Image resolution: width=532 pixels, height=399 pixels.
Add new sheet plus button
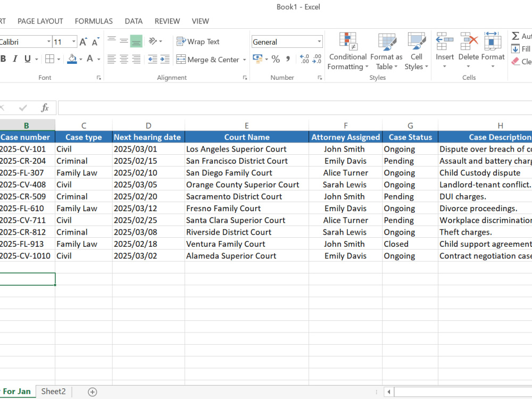[x=92, y=392]
